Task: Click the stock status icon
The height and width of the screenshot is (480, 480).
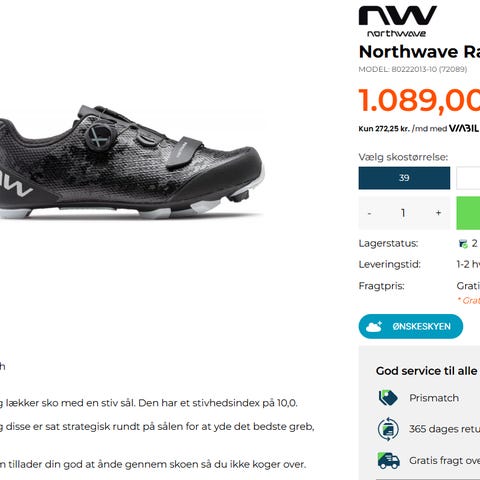Action: point(463,244)
